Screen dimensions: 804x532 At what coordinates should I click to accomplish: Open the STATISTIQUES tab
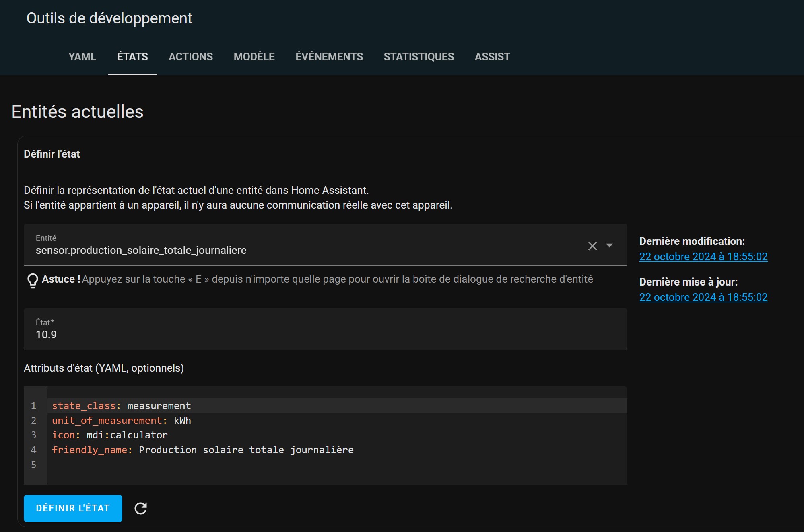[419, 57]
